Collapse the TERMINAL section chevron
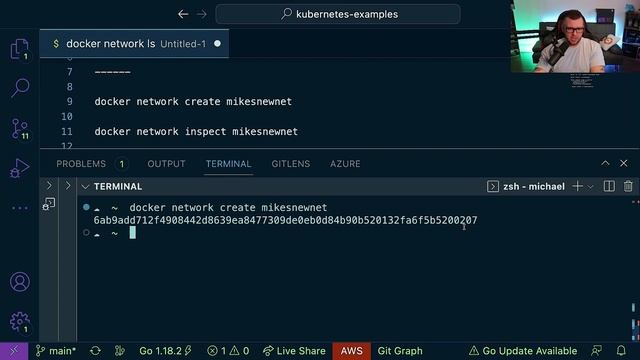The image size is (640, 360). [85, 187]
